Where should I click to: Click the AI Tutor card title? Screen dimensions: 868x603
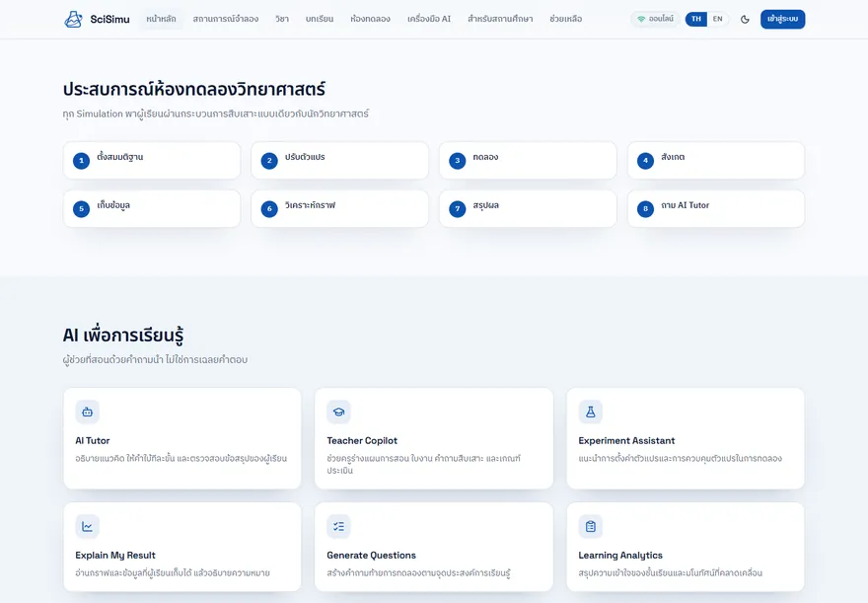93,441
